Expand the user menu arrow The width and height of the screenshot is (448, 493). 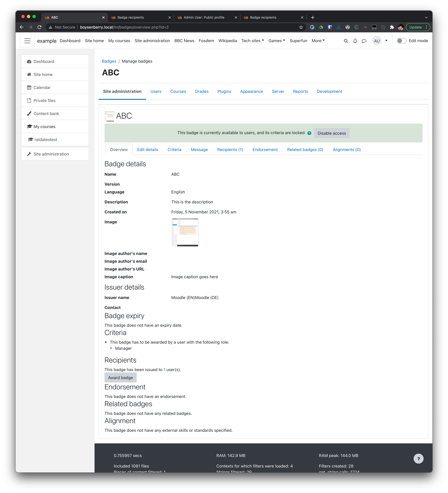[x=386, y=41]
